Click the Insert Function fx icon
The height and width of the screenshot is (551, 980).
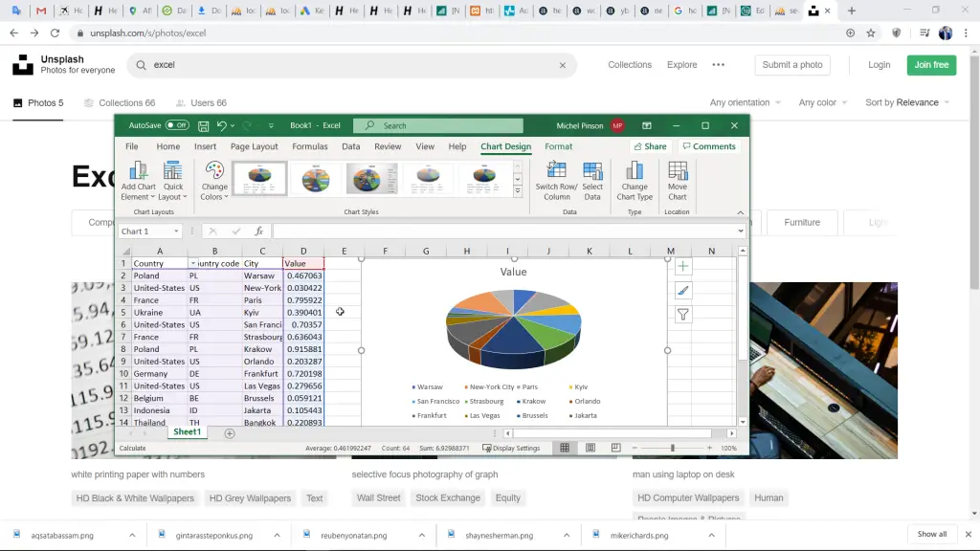(x=258, y=231)
